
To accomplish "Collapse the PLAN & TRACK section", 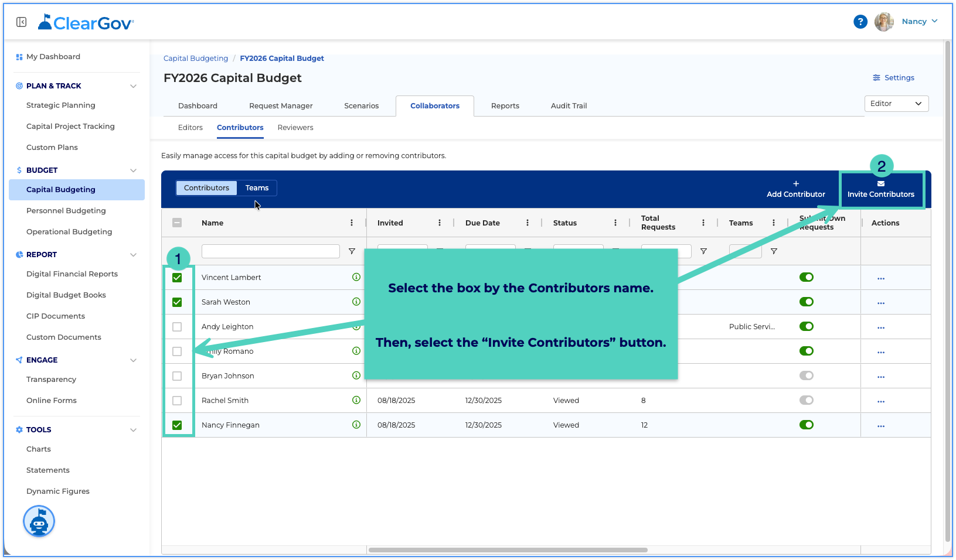I will 133,86.
